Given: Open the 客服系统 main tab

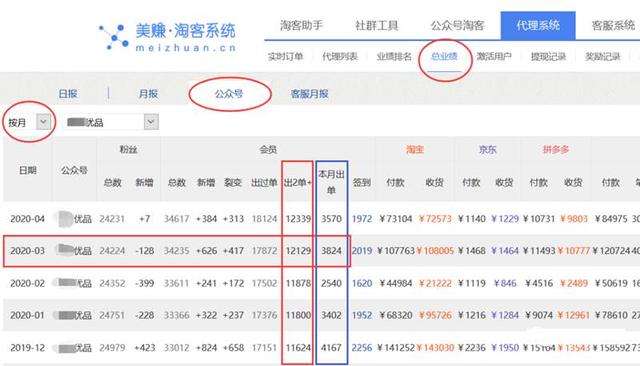Looking at the screenshot, I should 613,25.
